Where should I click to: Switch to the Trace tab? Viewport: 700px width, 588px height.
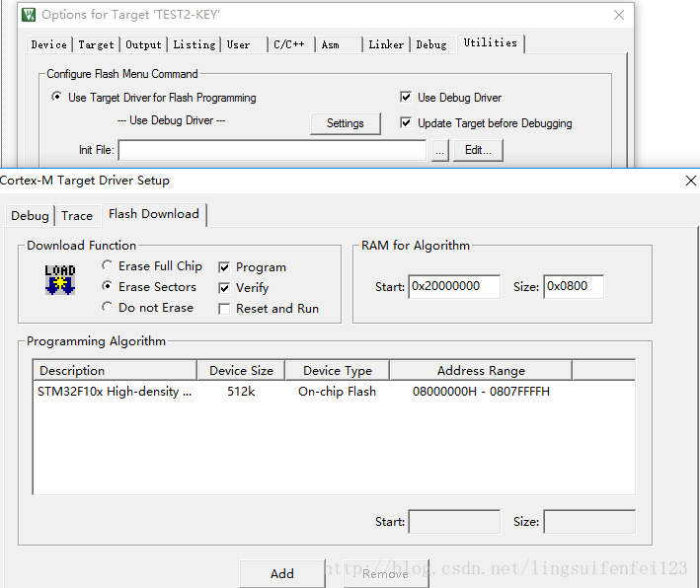[x=77, y=216]
